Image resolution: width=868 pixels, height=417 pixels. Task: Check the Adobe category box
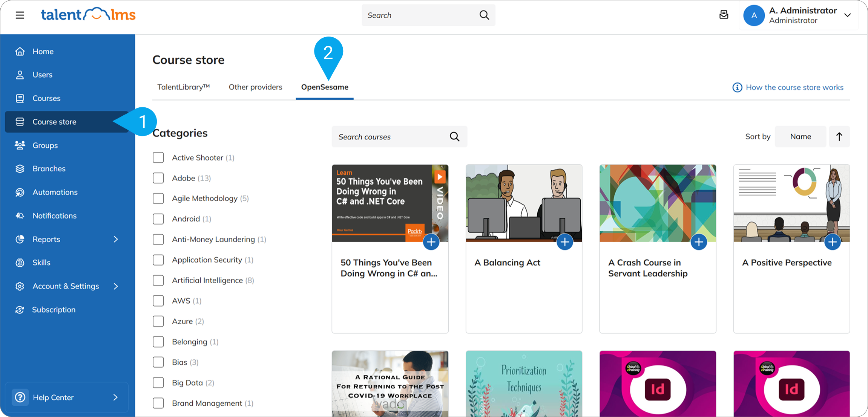[x=158, y=178]
